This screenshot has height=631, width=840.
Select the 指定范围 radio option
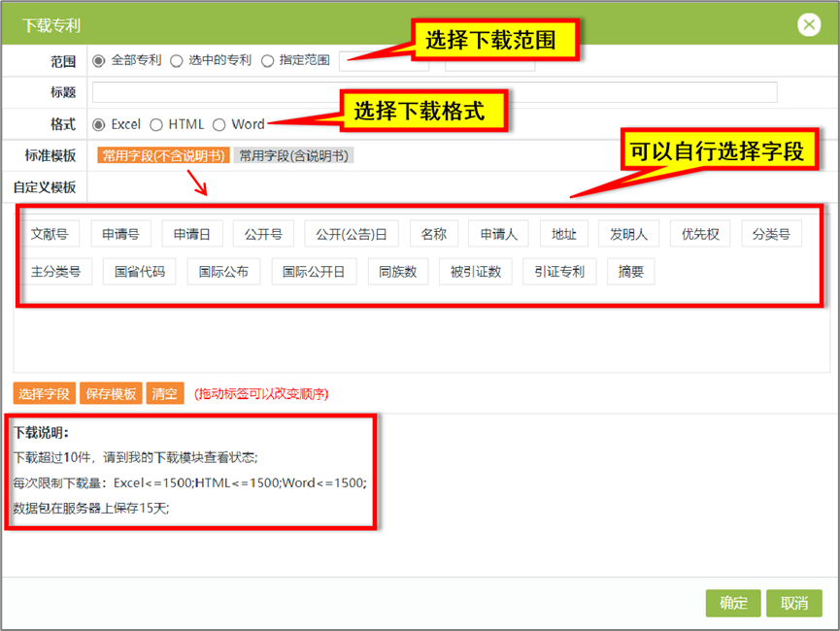pyautogui.click(x=267, y=61)
